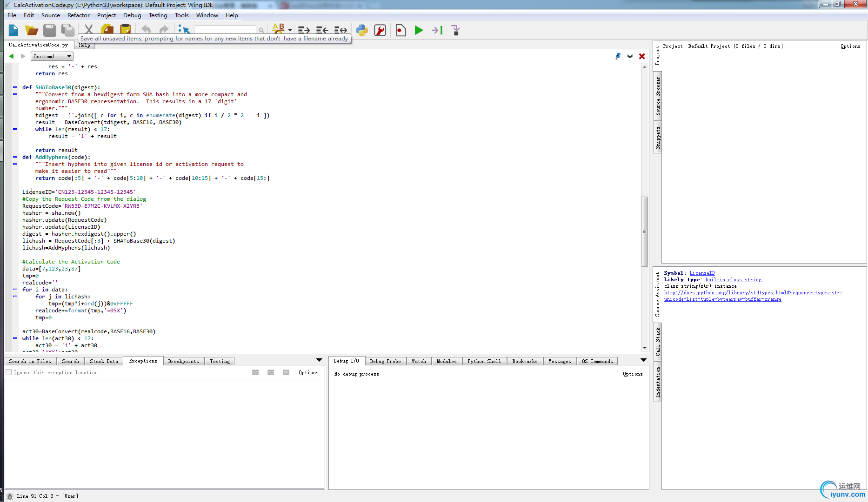Screen dimensions: 868x502
Task: Switch to the Debug Probe tab
Action: [386, 361]
